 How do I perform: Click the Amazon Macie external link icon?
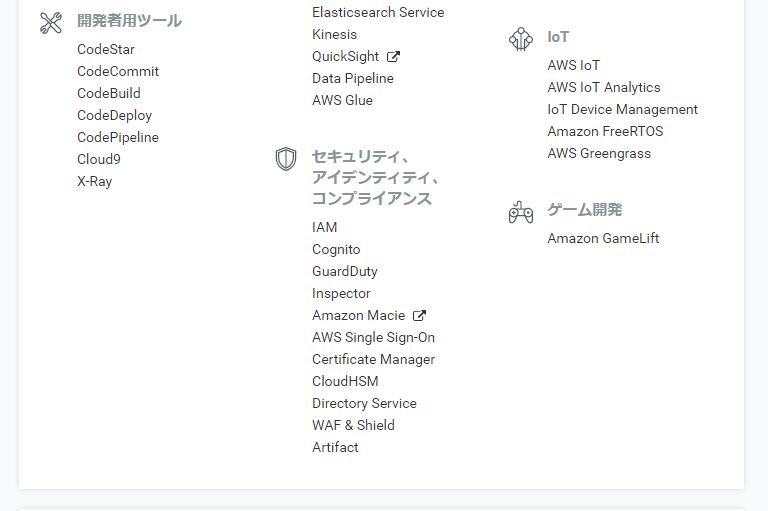tap(419, 316)
